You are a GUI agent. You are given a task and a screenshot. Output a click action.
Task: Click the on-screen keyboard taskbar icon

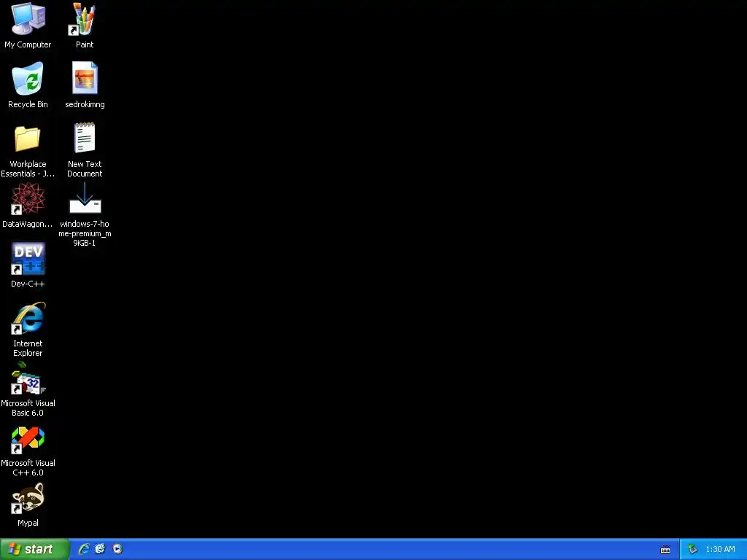click(x=665, y=550)
